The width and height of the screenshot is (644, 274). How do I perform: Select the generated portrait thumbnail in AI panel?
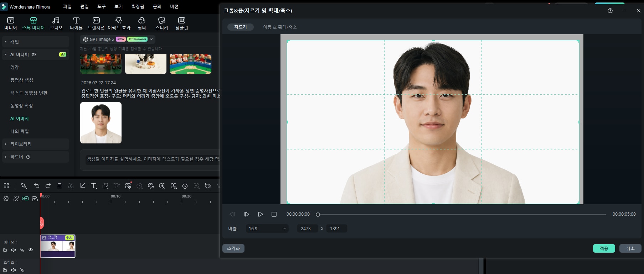[101, 123]
